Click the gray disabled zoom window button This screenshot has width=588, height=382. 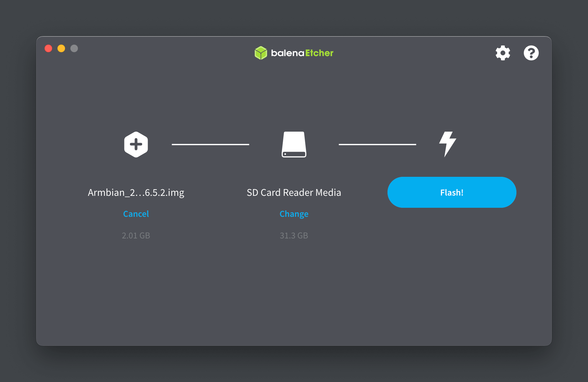tap(74, 48)
